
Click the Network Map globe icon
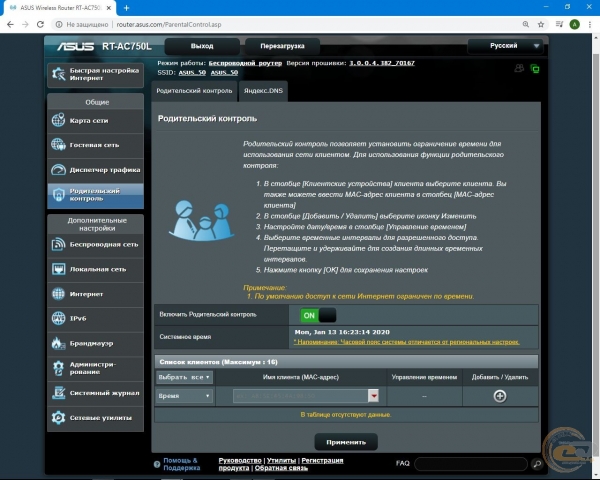[x=59, y=120]
